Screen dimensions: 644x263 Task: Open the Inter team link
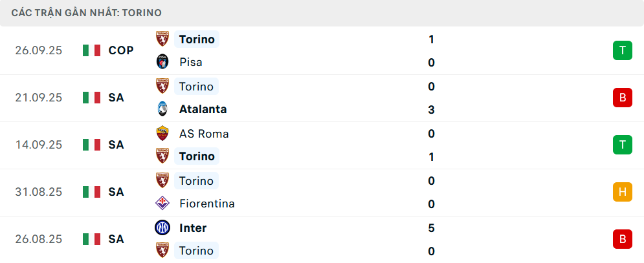click(x=193, y=228)
